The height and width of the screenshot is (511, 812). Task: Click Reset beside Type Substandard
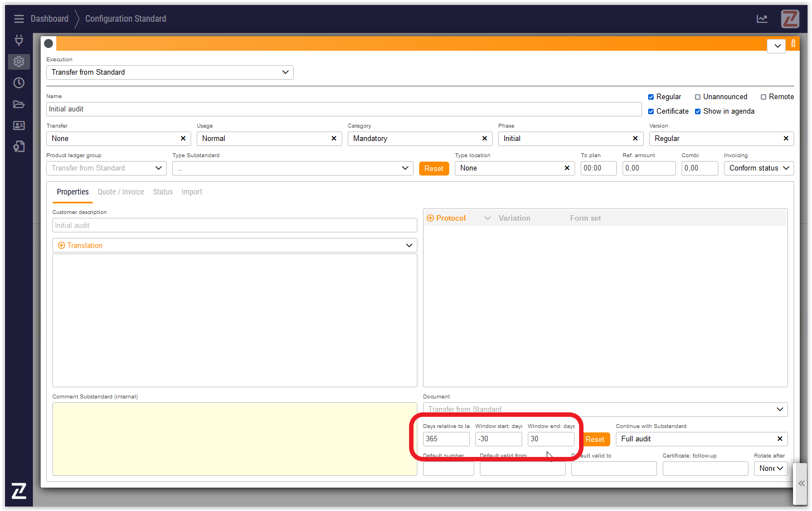click(434, 169)
